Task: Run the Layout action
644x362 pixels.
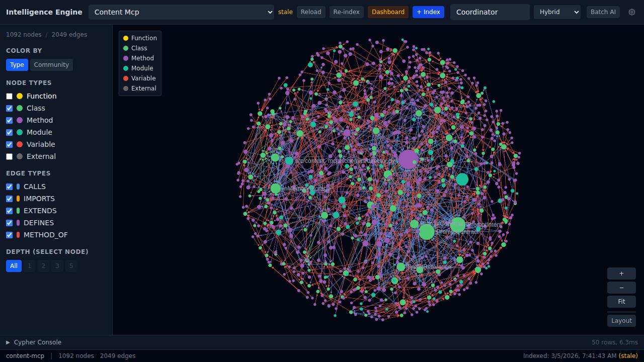Action: [621, 320]
